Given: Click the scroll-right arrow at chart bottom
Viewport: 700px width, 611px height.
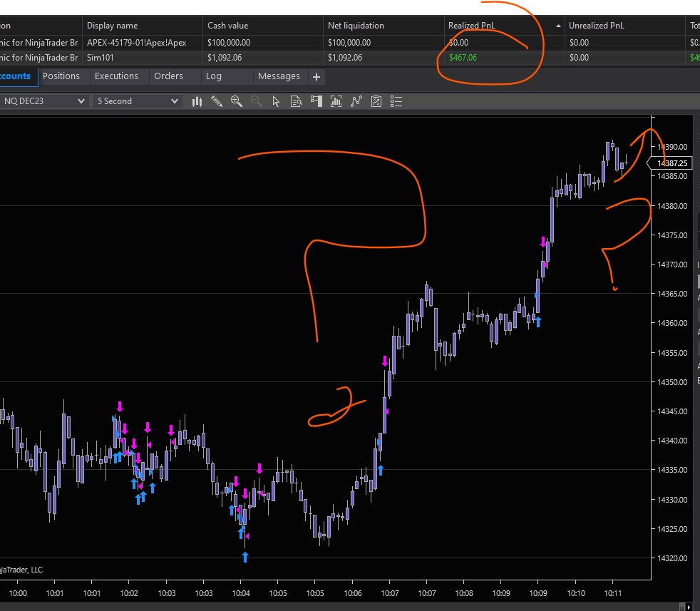Looking at the screenshot, I should click(689, 607).
